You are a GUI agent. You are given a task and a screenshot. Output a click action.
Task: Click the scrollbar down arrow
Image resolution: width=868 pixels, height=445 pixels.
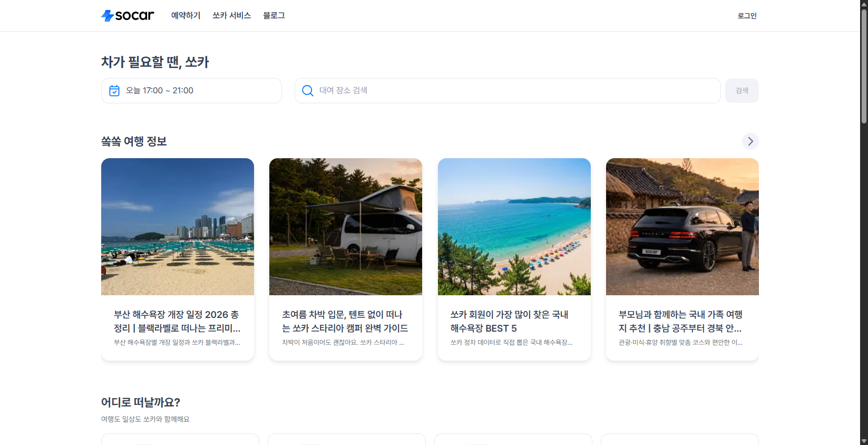864,441
